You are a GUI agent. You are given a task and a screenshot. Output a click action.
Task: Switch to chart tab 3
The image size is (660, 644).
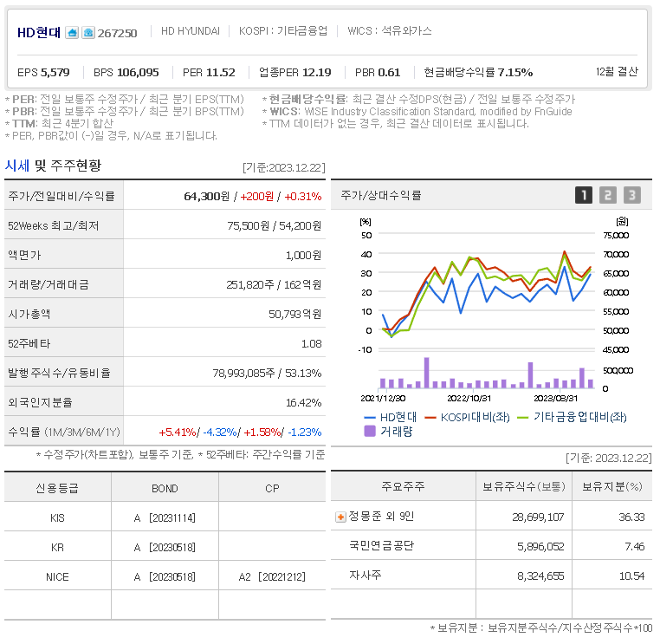(631, 195)
